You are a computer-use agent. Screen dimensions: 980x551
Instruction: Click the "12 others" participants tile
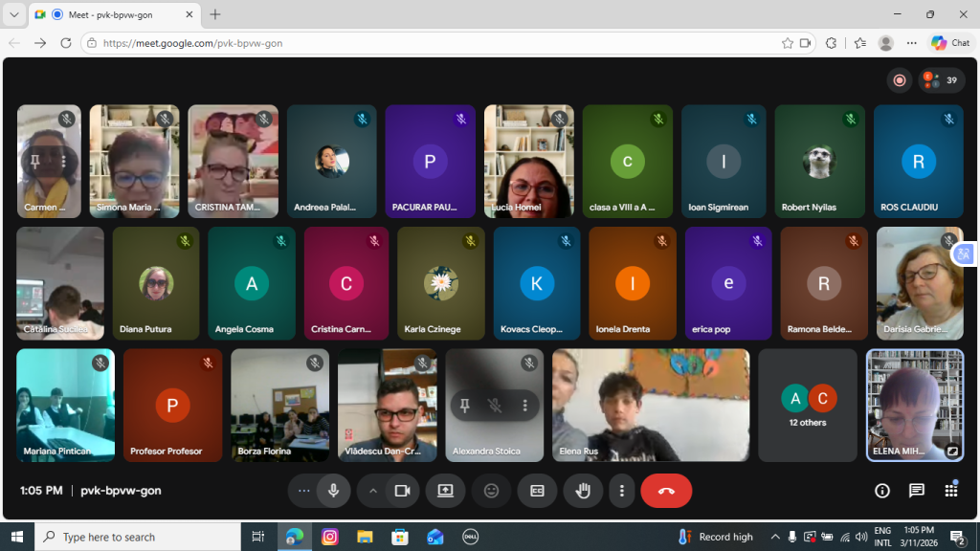(x=807, y=406)
